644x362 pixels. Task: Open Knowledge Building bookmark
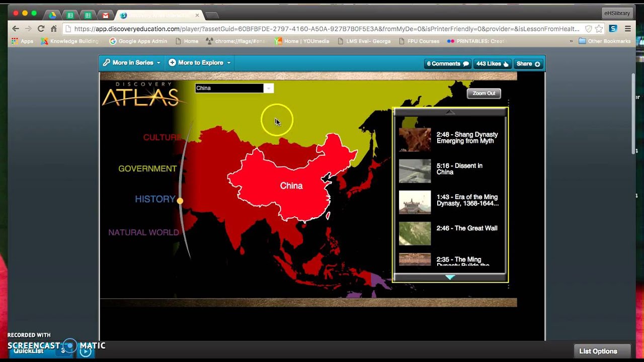coord(70,41)
